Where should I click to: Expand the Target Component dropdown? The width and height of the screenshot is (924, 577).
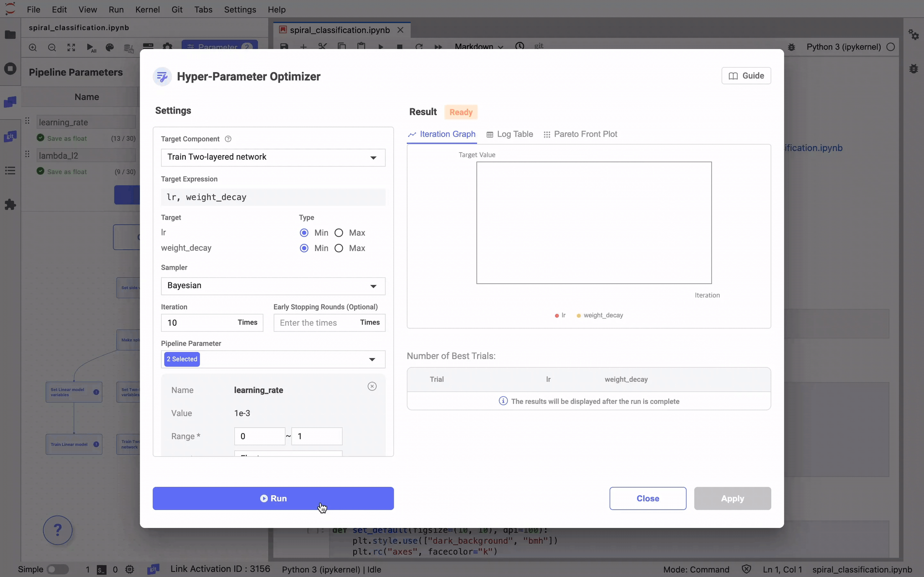click(273, 158)
